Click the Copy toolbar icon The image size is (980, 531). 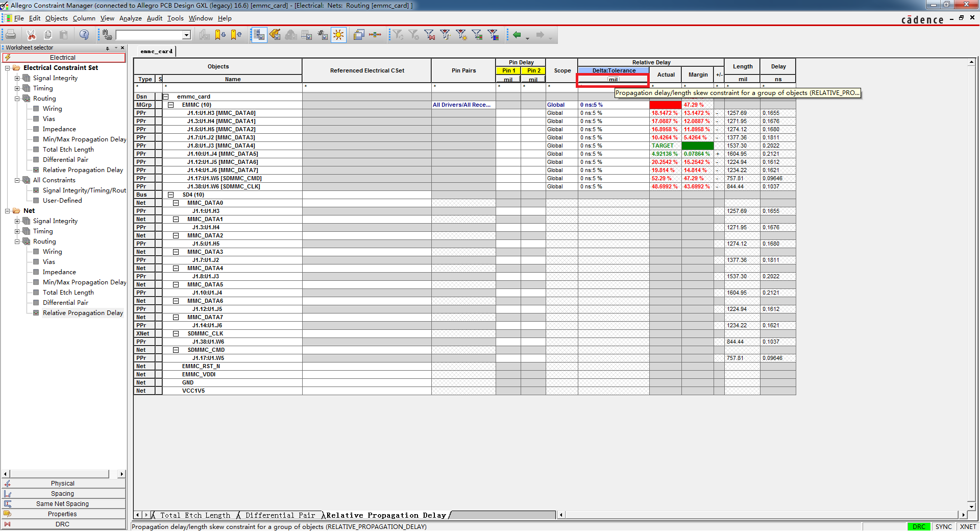point(48,35)
